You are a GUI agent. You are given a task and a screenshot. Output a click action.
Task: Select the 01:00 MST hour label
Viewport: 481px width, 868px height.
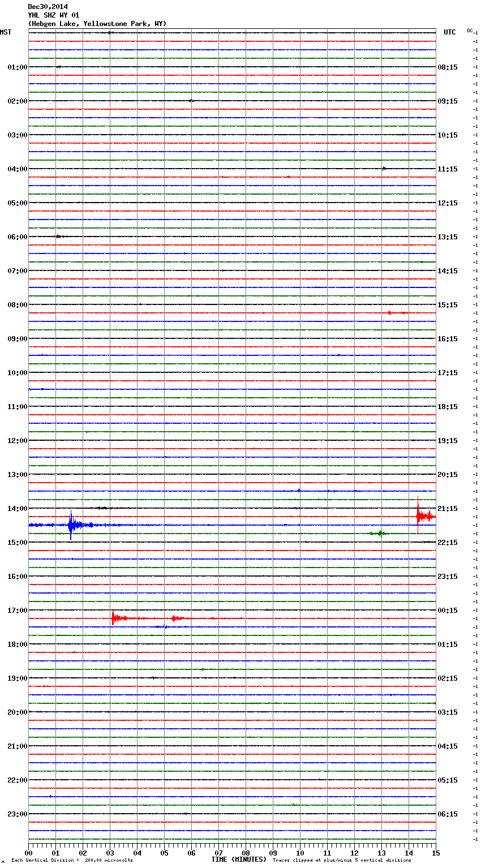18,67
